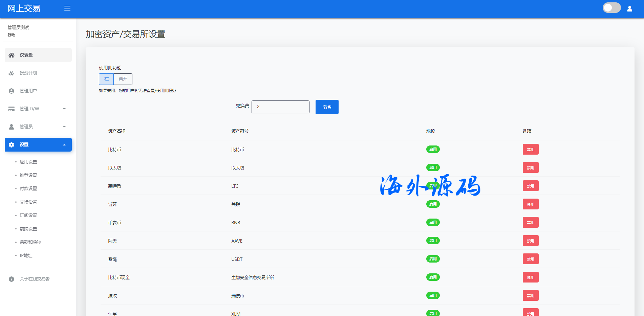Select the 在 option under 使用此功能
This screenshot has width=644, height=316.
coord(106,79)
